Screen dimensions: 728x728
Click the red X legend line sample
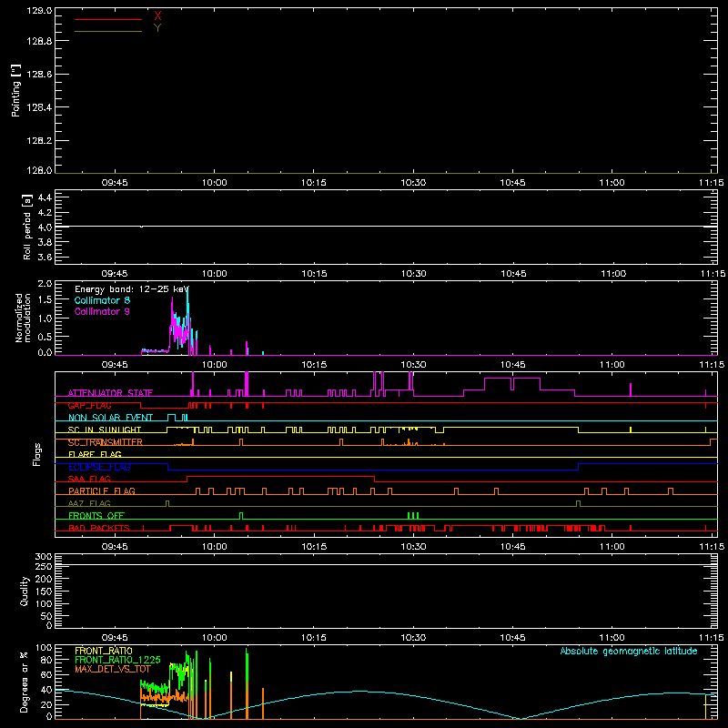pyautogui.click(x=108, y=19)
